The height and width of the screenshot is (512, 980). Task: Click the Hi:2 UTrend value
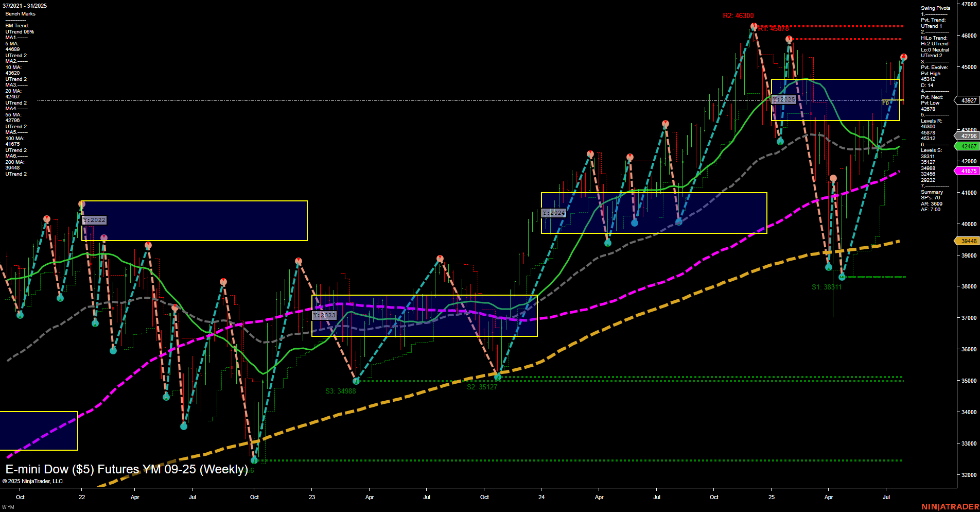click(x=935, y=44)
